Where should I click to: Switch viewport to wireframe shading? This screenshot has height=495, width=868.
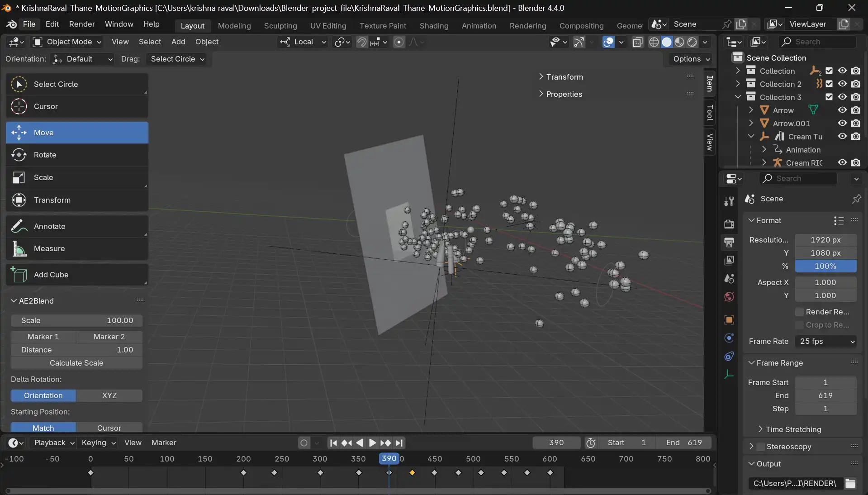[x=654, y=42]
